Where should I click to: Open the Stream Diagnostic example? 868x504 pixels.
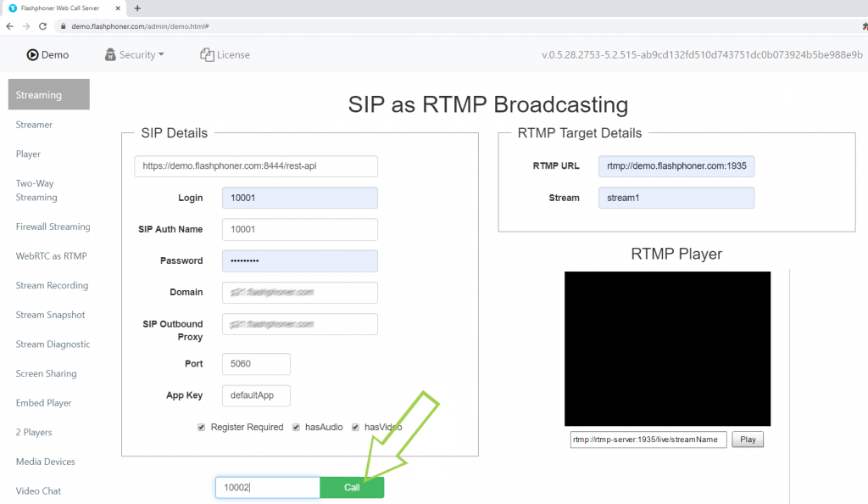click(53, 344)
